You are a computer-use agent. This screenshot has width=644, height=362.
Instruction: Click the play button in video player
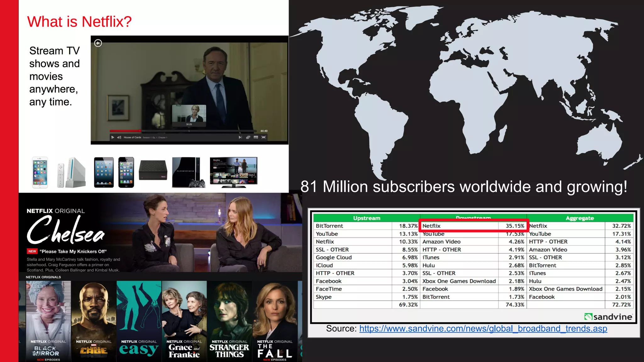click(113, 137)
